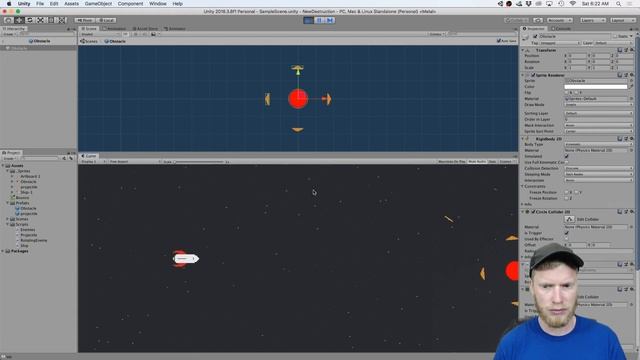Click Maximize On Play button in Game view
Viewport: 640px width, 360px height.
452,162
